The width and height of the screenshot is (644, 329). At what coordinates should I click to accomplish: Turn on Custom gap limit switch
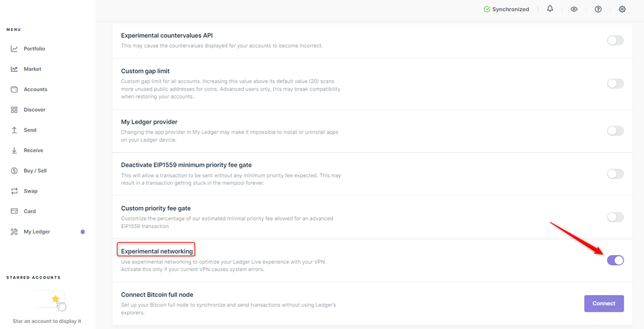point(615,84)
